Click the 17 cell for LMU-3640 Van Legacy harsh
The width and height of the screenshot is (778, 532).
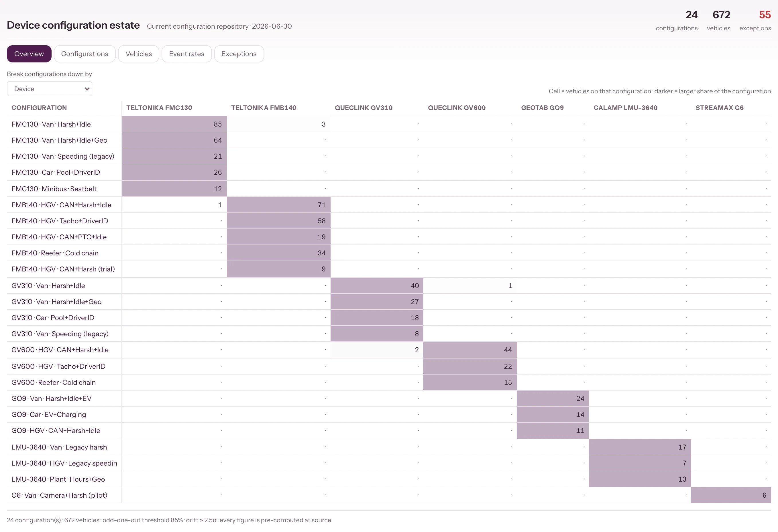640,447
